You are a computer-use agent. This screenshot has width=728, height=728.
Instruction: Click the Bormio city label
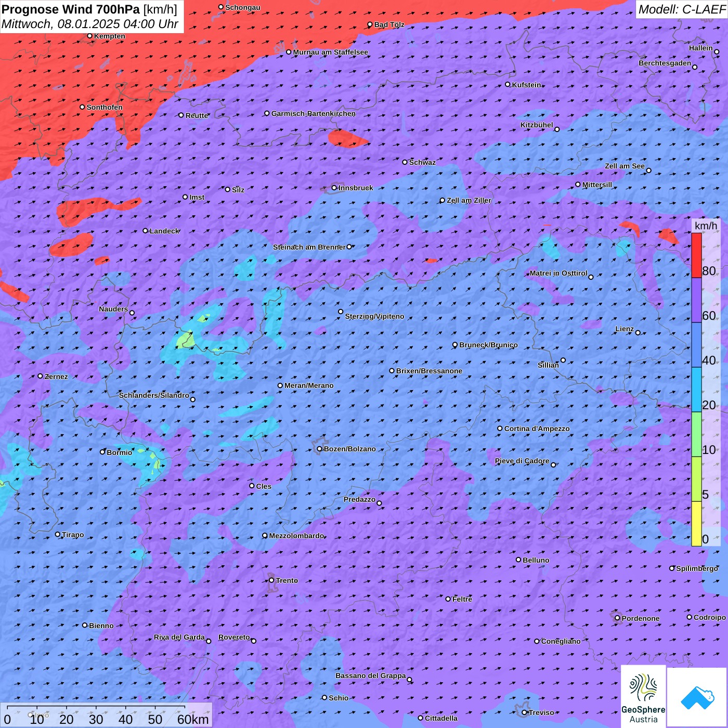(x=120, y=452)
